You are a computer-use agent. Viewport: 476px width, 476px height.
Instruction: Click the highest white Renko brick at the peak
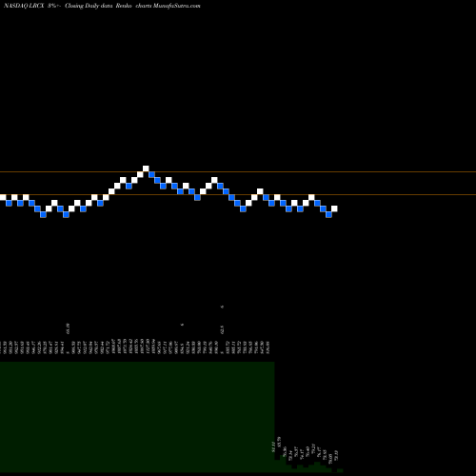[x=146, y=169]
